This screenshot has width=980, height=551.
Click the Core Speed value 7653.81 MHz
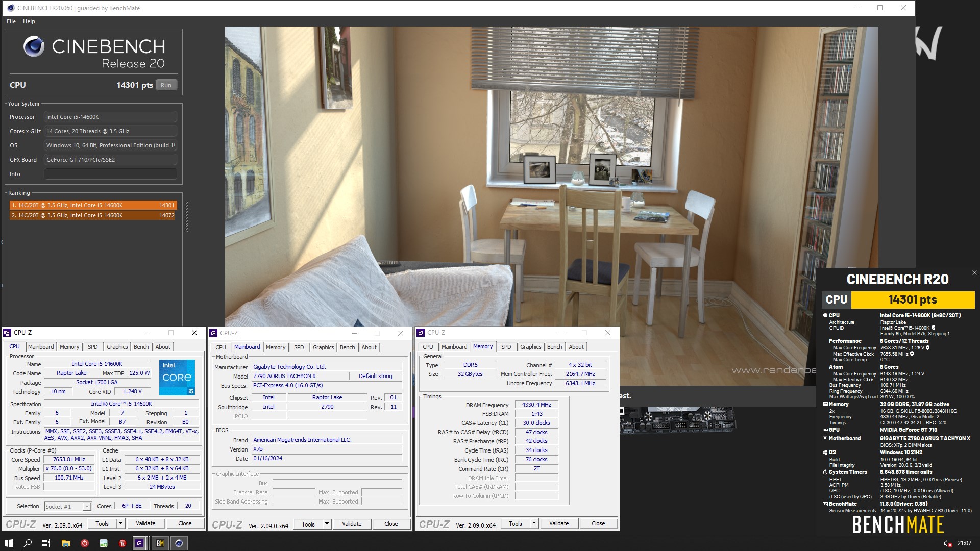[x=69, y=459]
